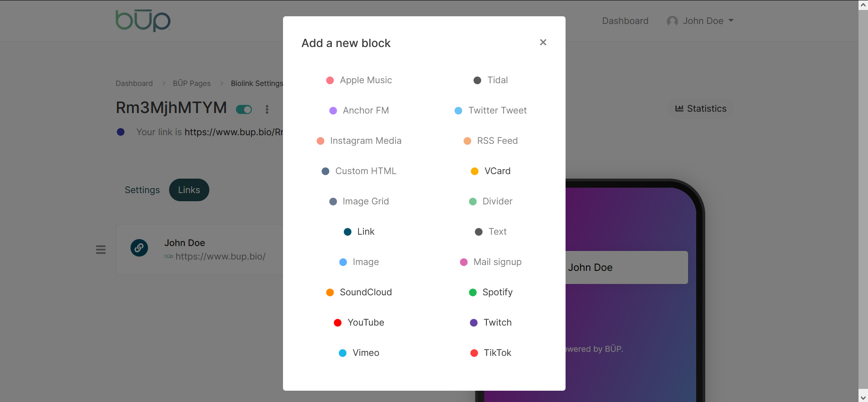The height and width of the screenshot is (402, 868).
Task: Click the Dashboard breadcrumb
Action: [134, 83]
